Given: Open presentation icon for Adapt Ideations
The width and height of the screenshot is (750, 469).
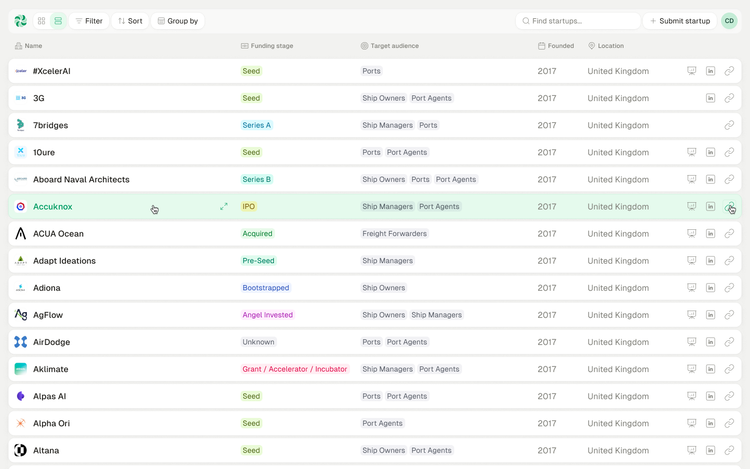Looking at the screenshot, I should pyautogui.click(x=692, y=261).
